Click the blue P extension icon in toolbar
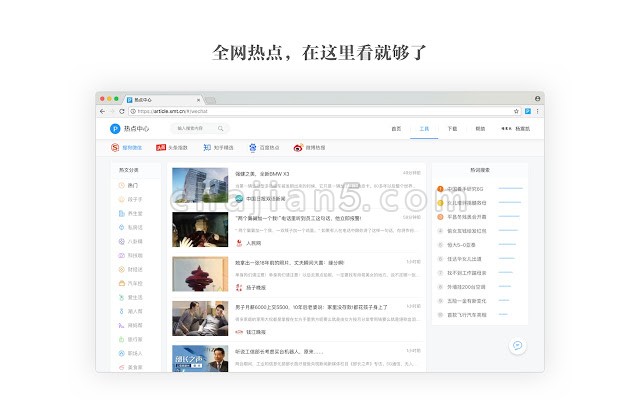 pyautogui.click(x=528, y=111)
